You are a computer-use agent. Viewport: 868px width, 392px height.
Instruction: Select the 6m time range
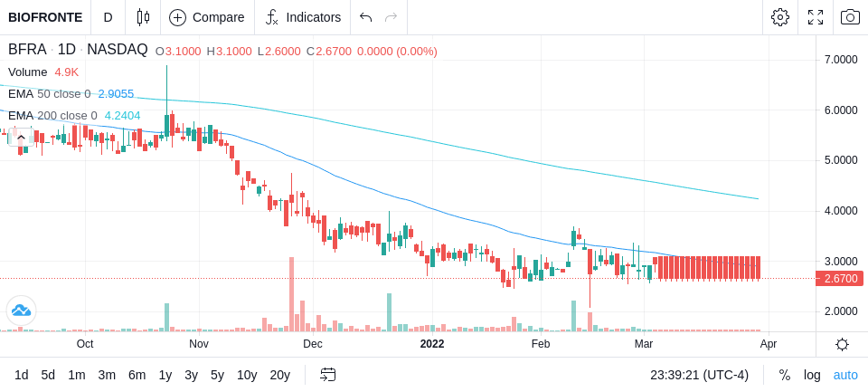(x=137, y=376)
